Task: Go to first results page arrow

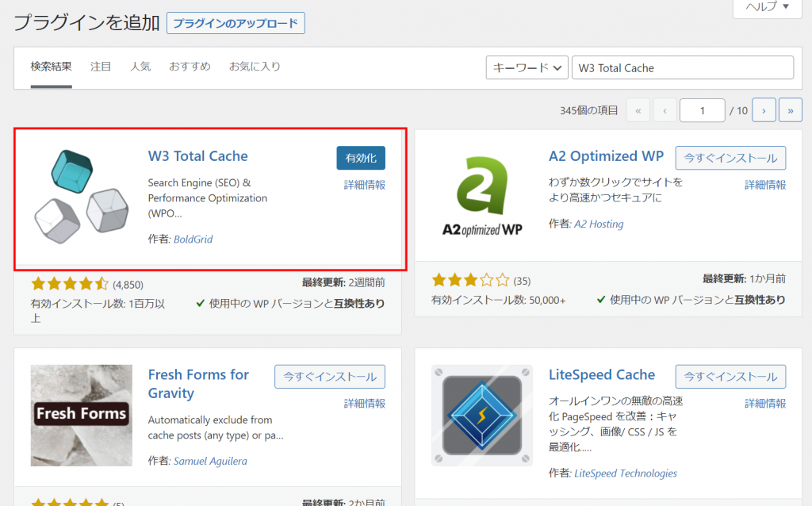Action: pos(638,110)
